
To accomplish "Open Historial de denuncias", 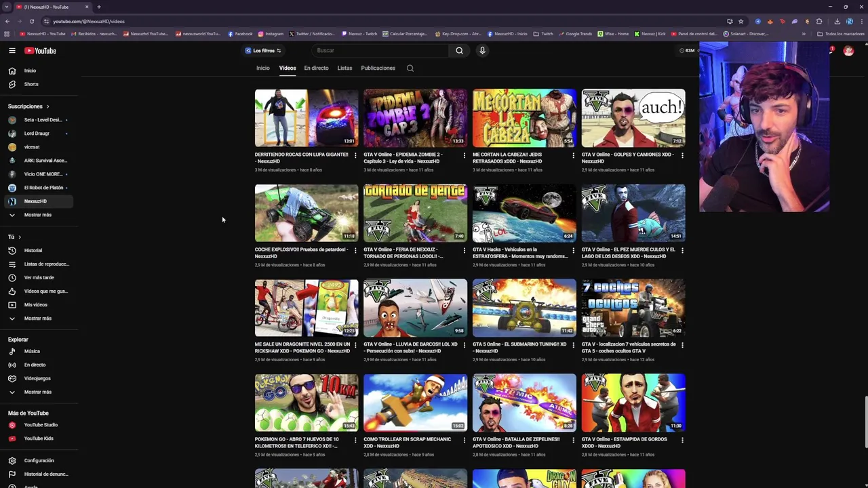I will click(x=39, y=474).
